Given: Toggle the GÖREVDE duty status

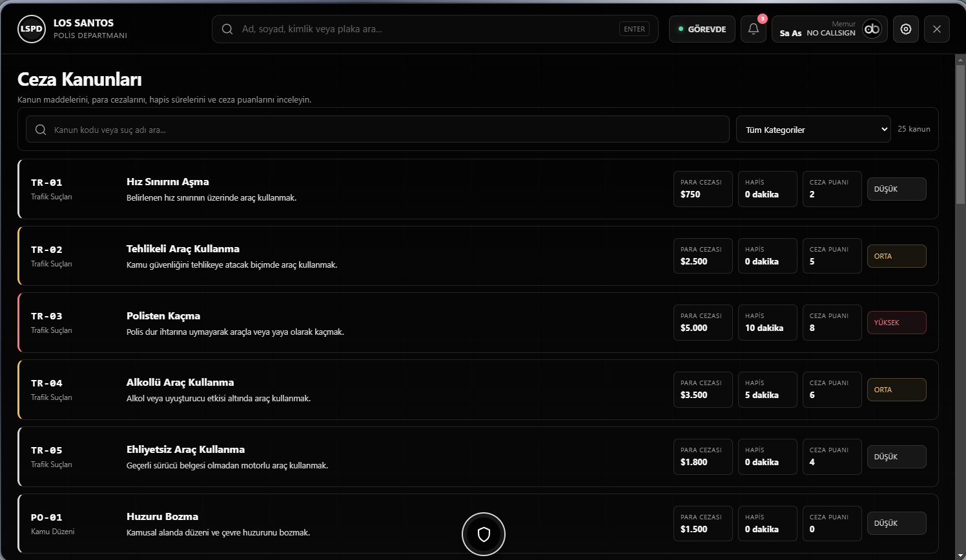Looking at the screenshot, I should tap(702, 29).
